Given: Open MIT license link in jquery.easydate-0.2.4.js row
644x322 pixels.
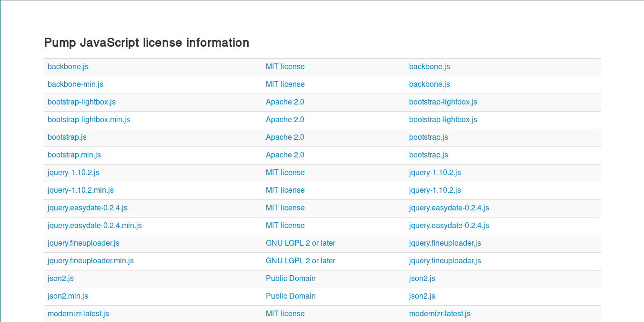Looking at the screenshot, I should pos(285,208).
